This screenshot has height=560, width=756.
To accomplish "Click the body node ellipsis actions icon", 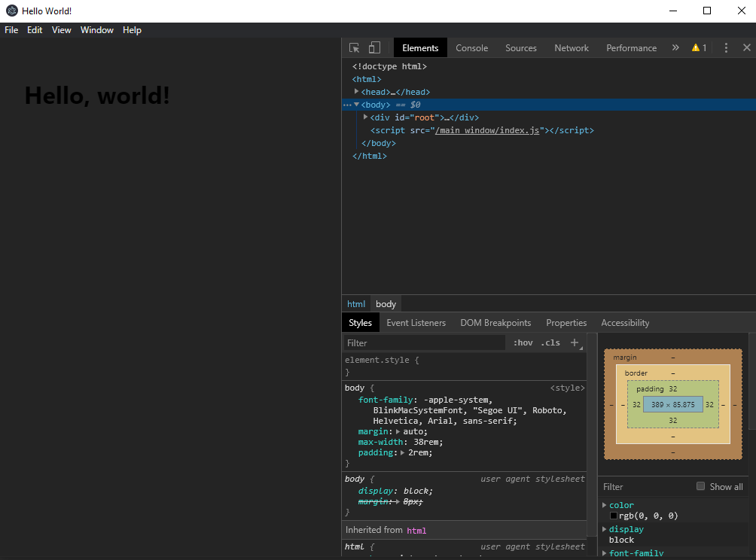I will 347,105.
